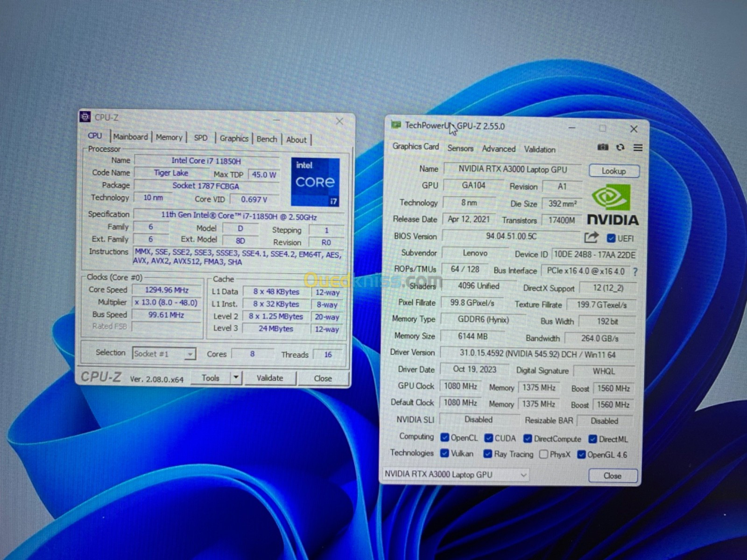747x560 pixels.
Task: Click the GPU-Z refresh icon
Action: 620,147
